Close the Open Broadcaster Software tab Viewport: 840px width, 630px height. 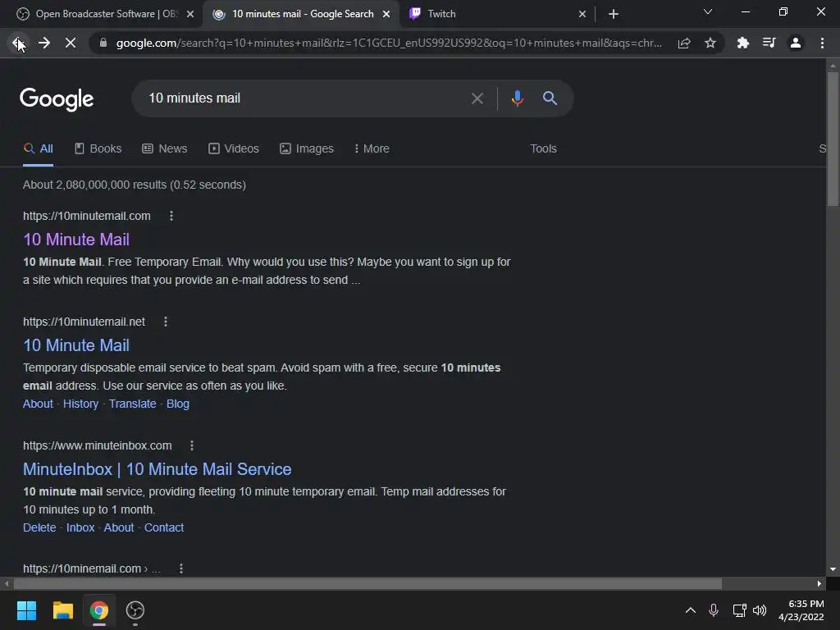click(190, 14)
